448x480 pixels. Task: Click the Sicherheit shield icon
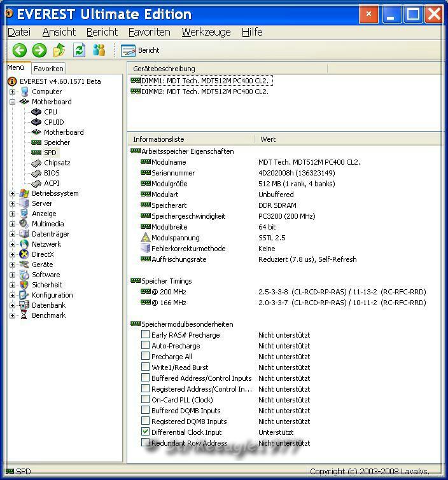click(24, 285)
